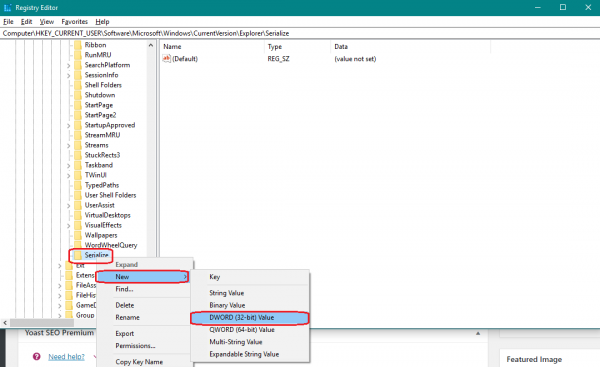Click the SearchPlatform folder icon
Image resolution: width=600 pixels, height=367 pixels.
78,65
